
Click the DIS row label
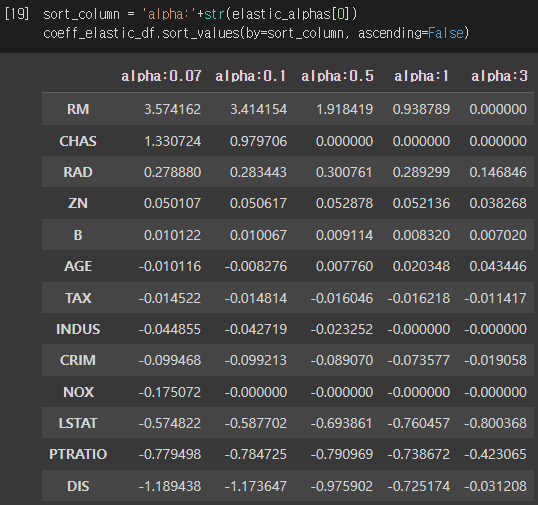(78, 486)
